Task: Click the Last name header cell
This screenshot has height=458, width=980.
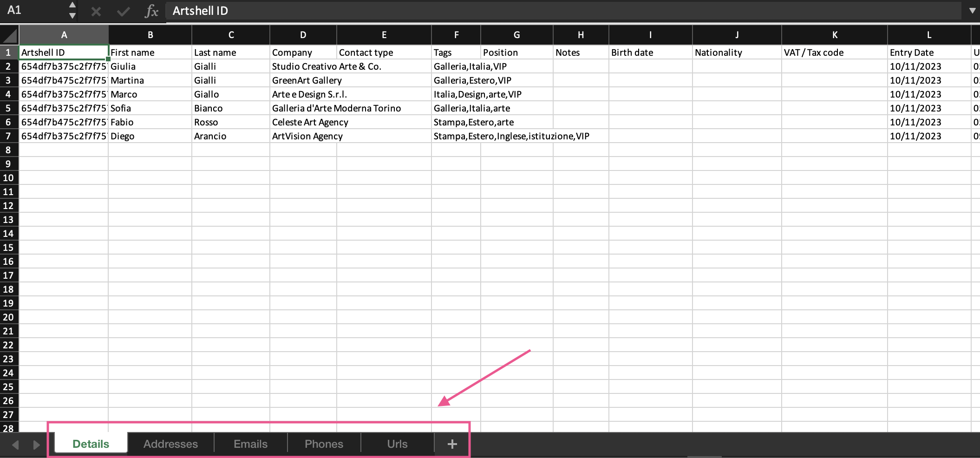Action: [231, 52]
